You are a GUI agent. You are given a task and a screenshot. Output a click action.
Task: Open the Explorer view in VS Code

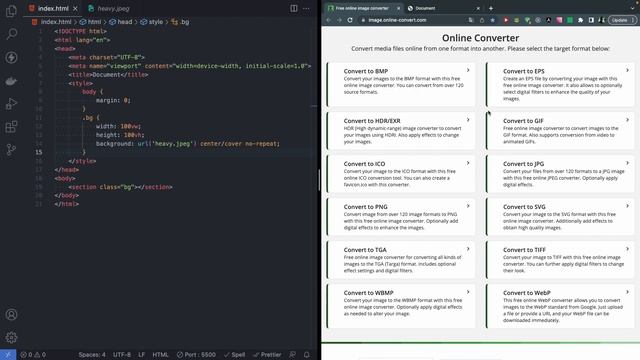[11, 11]
